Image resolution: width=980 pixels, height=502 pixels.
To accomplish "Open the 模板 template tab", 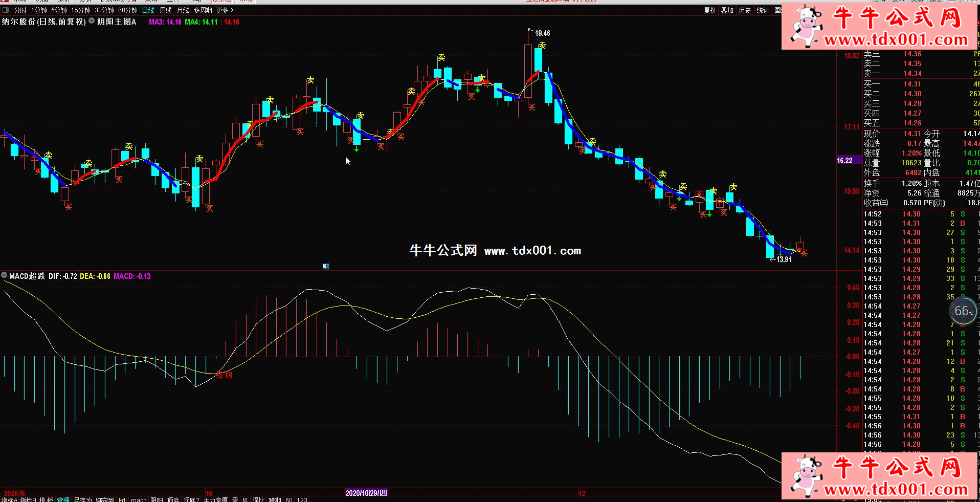I will [46, 499].
